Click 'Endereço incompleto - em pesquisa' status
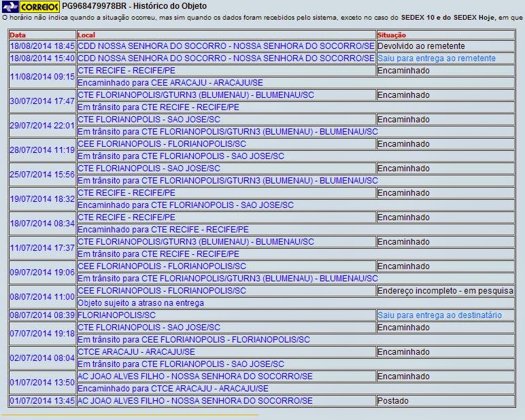This screenshot has width=525, height=420. tap(445, 291)
